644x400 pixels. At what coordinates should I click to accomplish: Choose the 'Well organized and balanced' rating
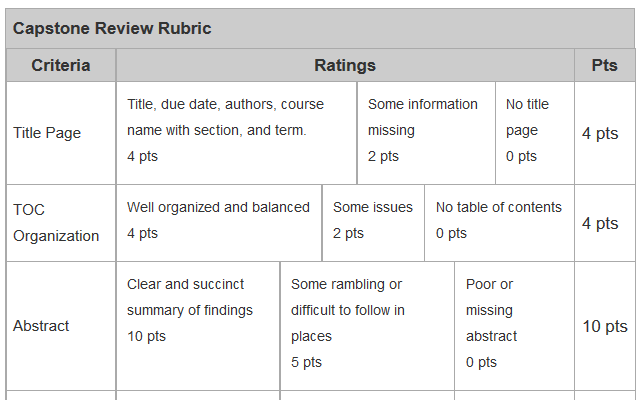[x=219, y=220]
